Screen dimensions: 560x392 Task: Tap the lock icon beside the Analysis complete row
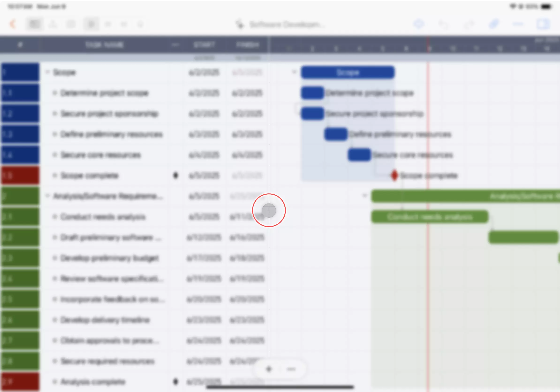(x=176, y=381)
